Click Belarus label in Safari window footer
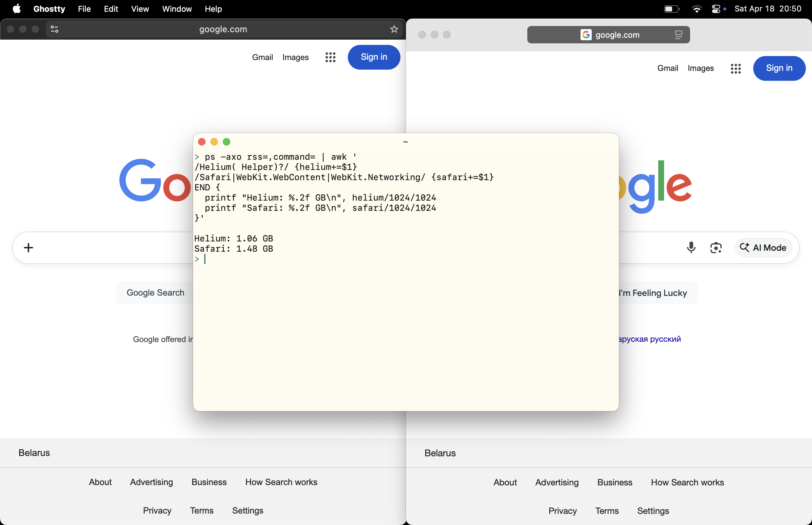Viewport: 812px width, 525px height. pyautogui.click(x=440, y=453)
